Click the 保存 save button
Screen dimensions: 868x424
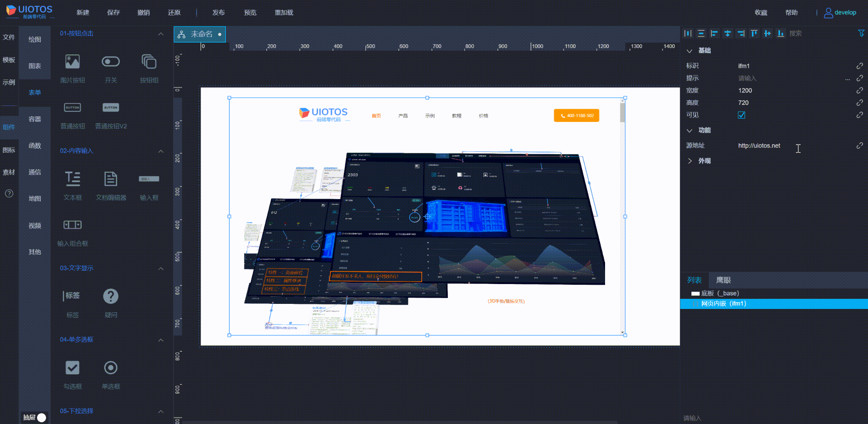113,13
